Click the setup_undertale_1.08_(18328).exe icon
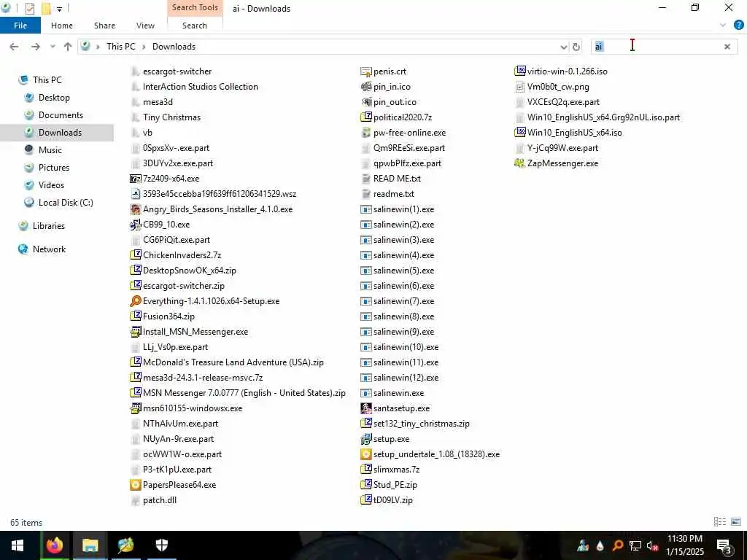 (x=366, y=454)
